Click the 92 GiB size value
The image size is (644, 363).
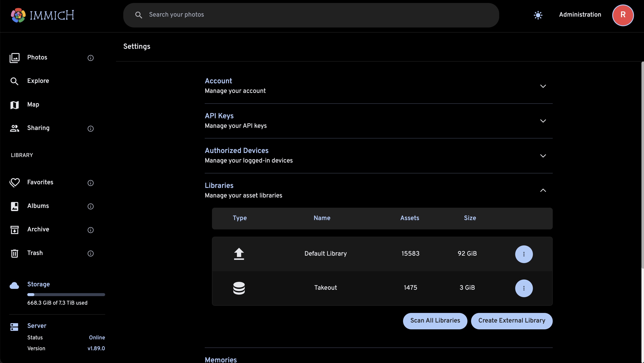tap(467, 254)
